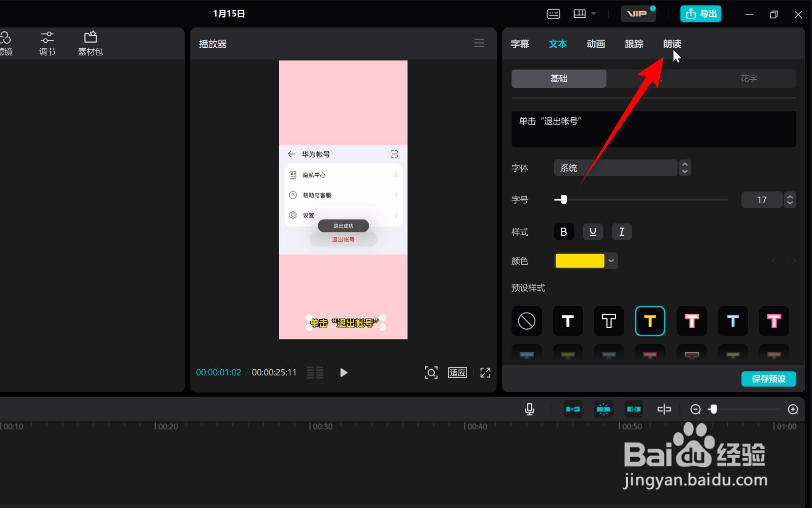Click the font size stepper arrows
Screen dimensions: 812x508
coord(790,200)
